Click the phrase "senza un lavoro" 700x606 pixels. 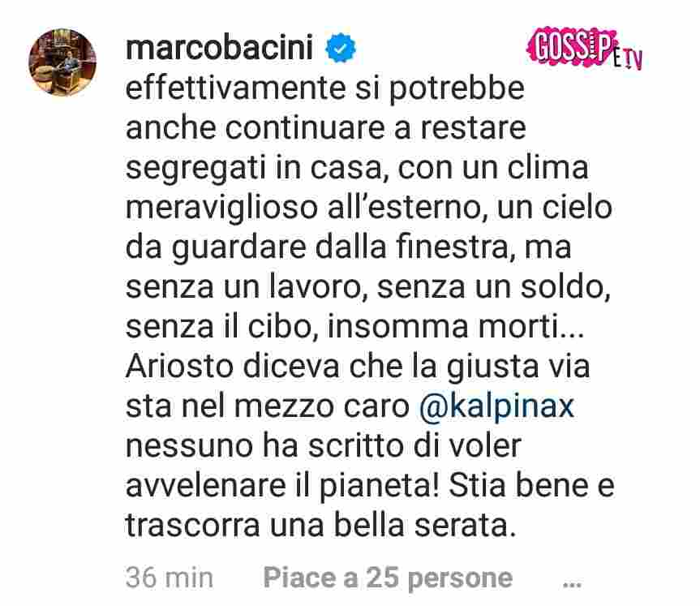tap(243, 286)
